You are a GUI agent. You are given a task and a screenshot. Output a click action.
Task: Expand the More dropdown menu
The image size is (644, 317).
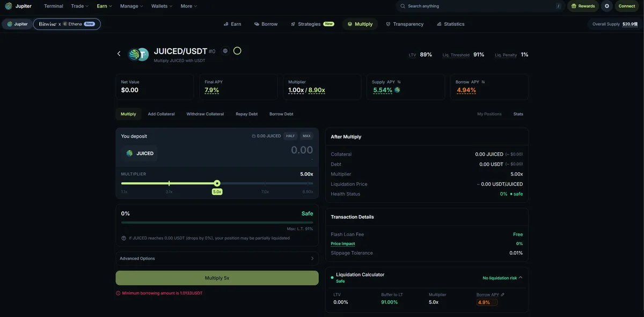point(189,6)
